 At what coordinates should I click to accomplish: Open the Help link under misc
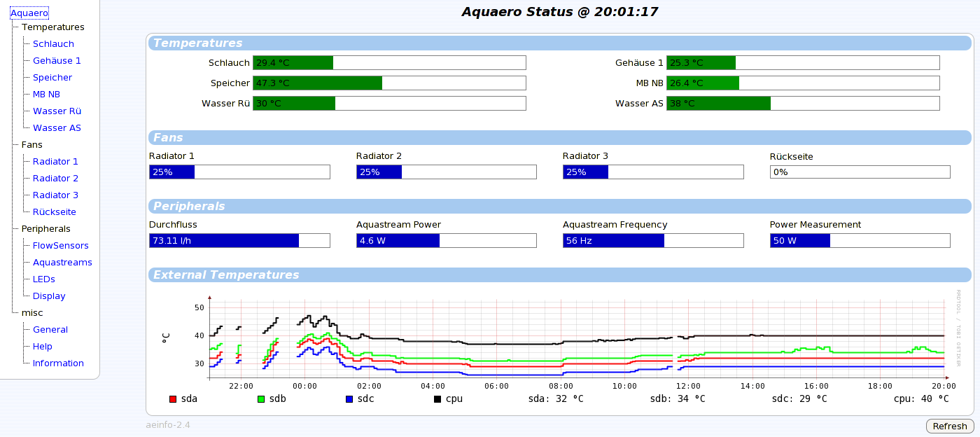click(x=43, y=346)
